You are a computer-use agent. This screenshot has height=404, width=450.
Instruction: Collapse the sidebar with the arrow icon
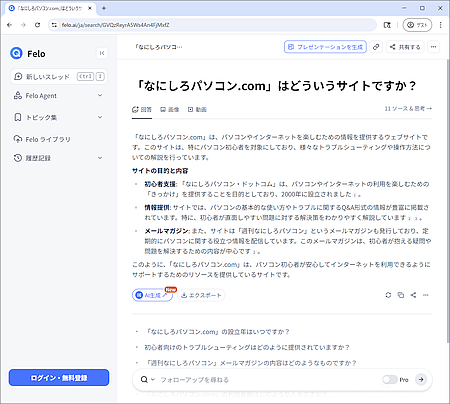tap(102, 53)
